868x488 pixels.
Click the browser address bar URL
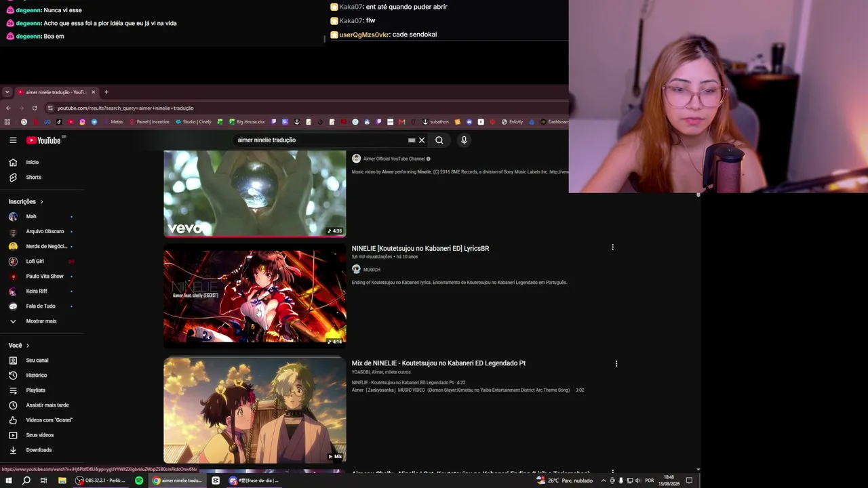pos(125,108)
